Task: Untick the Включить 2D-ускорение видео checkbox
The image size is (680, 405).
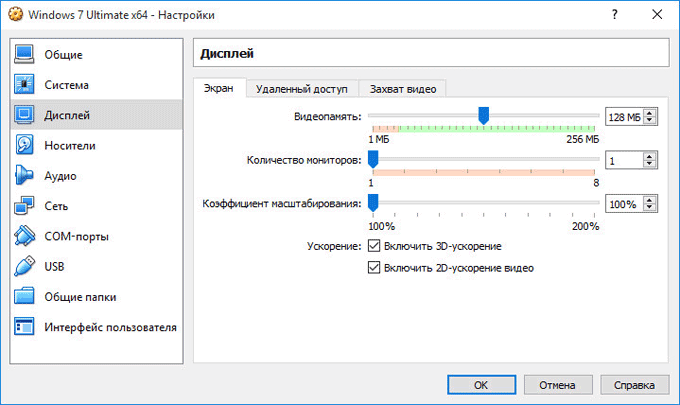Action: [x=375, y=268]
